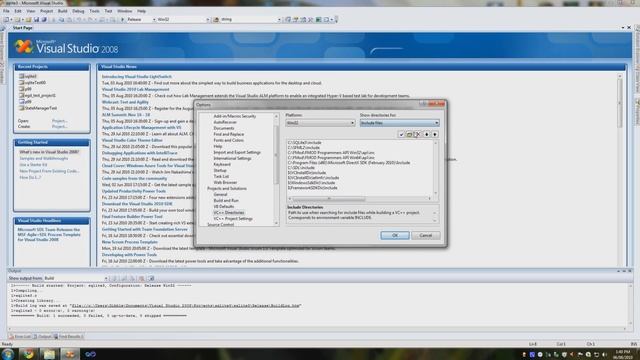
Task: Open the Project menu
Action: tap(46, 11)
